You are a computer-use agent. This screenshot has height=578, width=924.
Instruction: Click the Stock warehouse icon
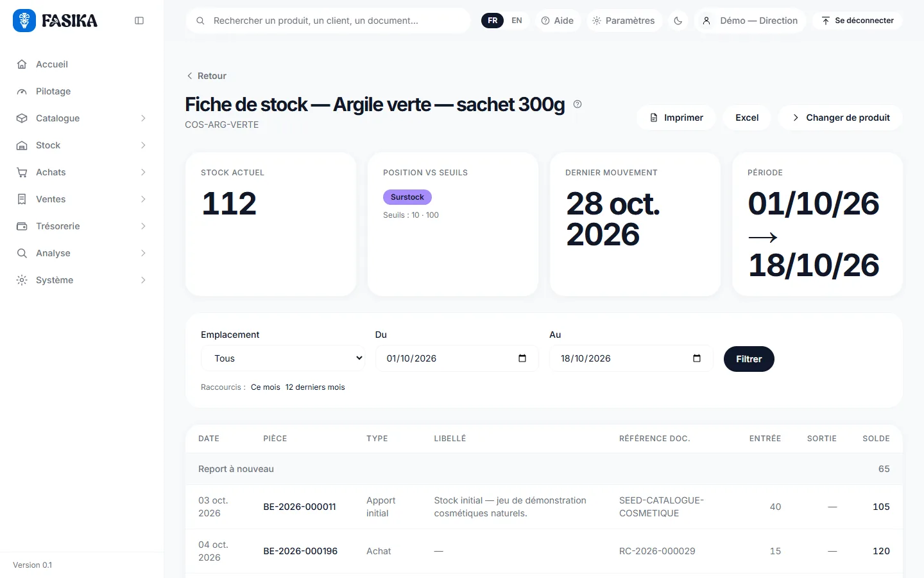[22, 145]
